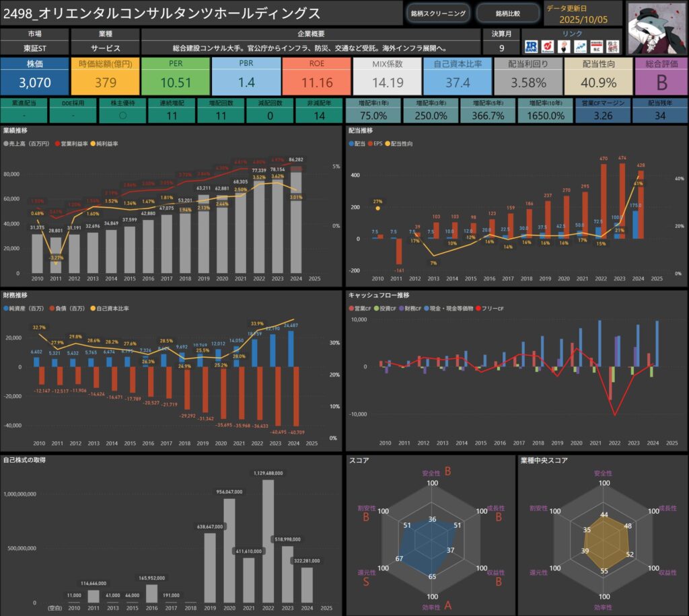689x616 pixels.
Task: Click the 増配率(10年) 1650.0% tile
Action: click(546, 110)
